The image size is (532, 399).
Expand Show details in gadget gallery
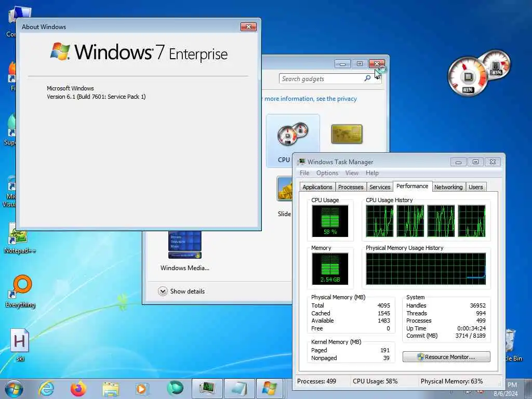[x=181, y=291]
